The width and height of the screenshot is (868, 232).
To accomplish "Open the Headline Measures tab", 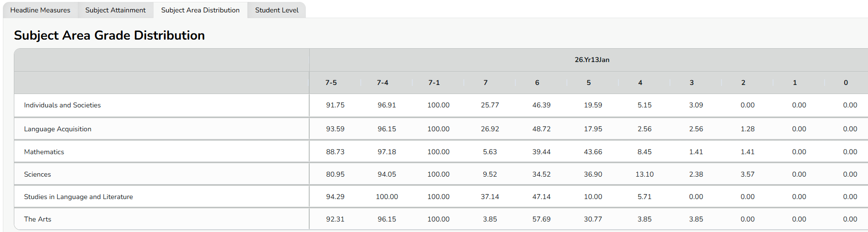I will coord(40,10).
